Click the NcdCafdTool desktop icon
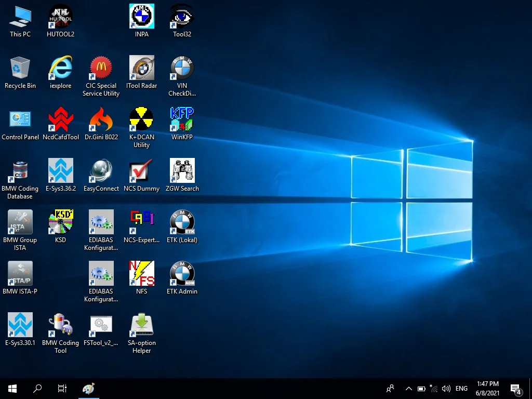 (x=60, y=119)
